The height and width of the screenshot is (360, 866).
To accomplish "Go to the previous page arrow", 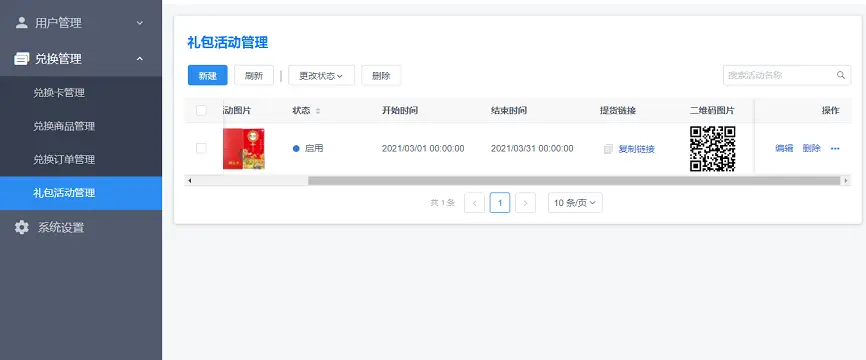I will tap(474, 203).
